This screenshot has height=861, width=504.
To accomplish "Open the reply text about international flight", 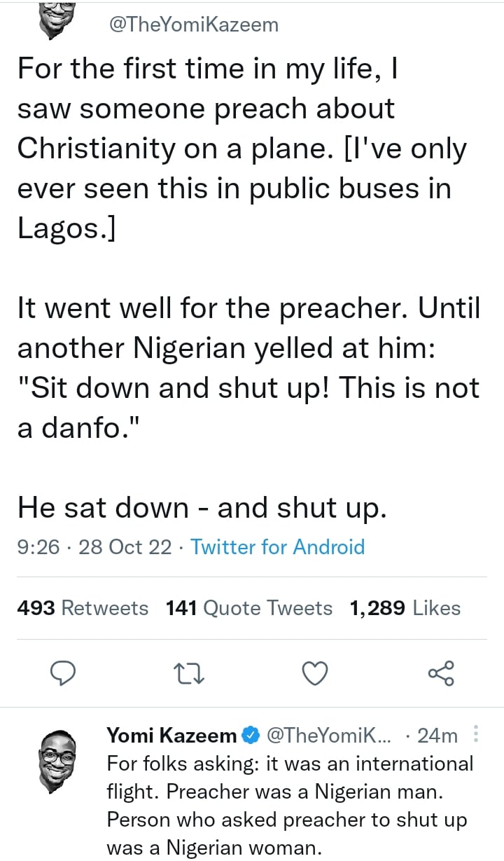I will click(x=290, y=804).
